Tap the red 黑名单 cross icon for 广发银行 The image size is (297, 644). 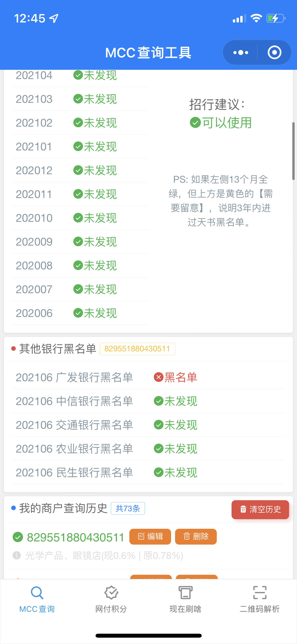point(158,377)
